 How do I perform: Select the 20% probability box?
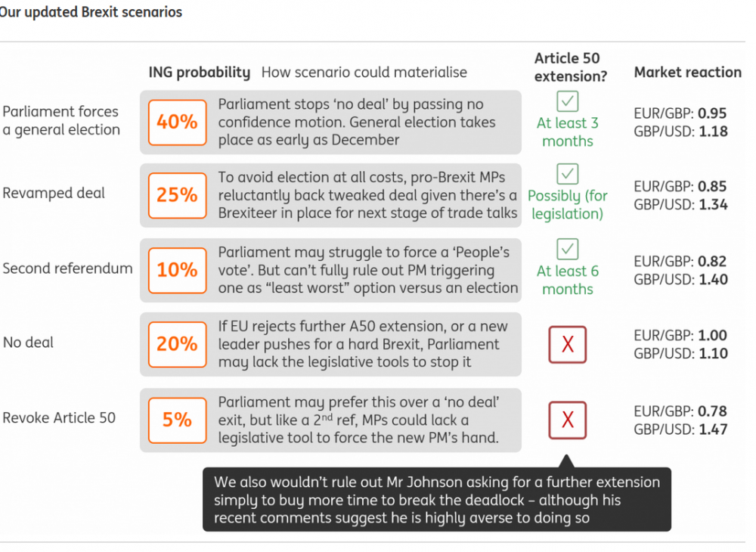tap(177, 344)
